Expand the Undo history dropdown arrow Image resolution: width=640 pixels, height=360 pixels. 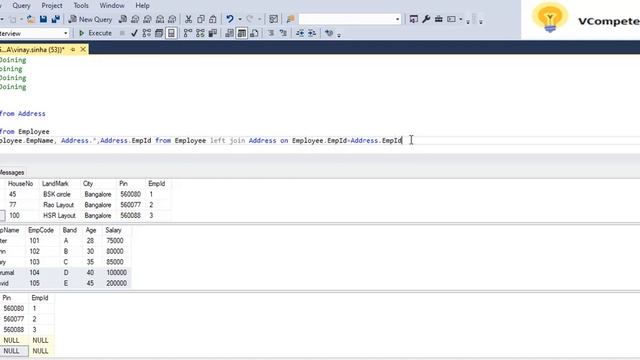point(240,19)
